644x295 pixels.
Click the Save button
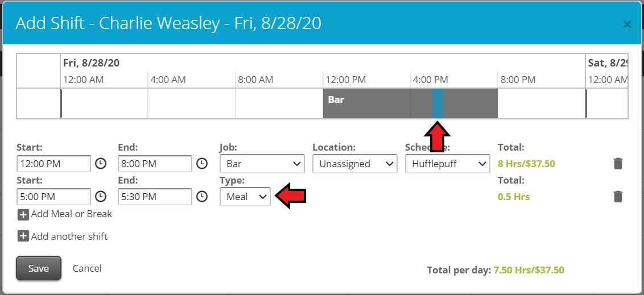click(x=39, y=268)
